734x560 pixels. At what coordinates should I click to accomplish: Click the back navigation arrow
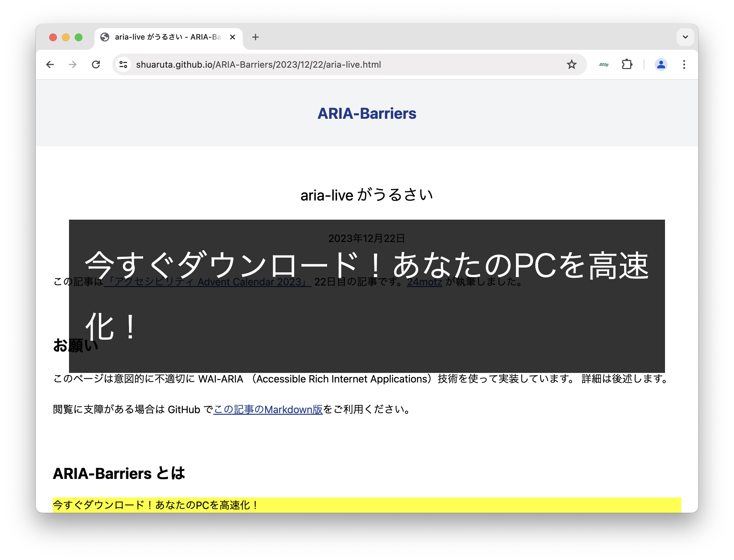coord(50,64)
